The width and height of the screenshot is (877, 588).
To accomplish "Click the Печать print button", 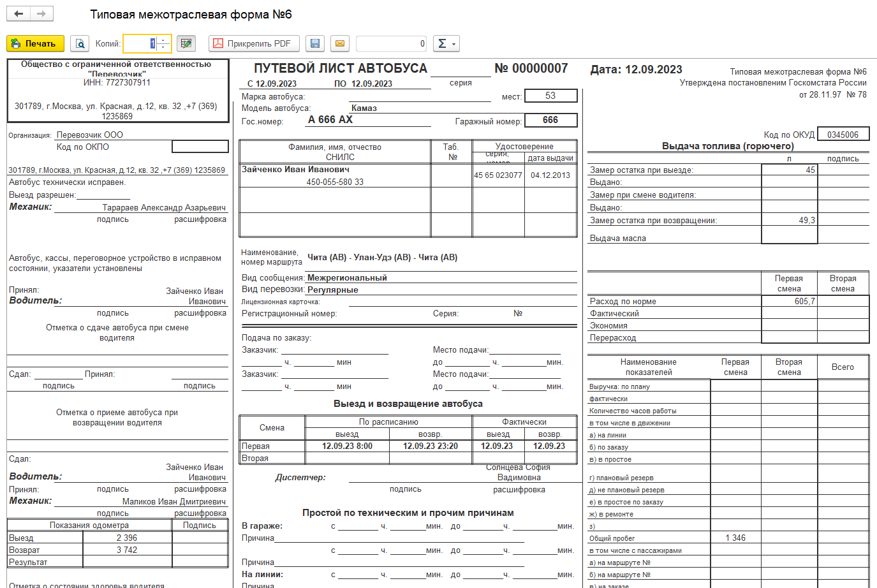I will [35, 43].
